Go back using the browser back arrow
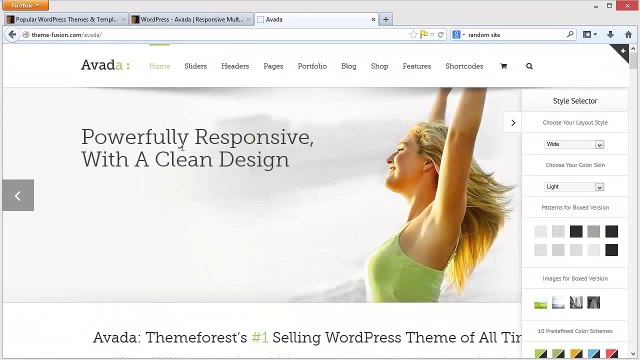The height and width of the screenshot is (360, 640). pos(12,35)
